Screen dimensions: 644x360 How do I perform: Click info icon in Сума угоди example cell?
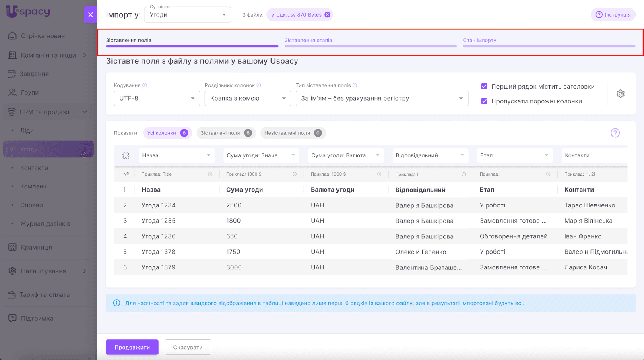pyautogui.click(x=295, y=174)
